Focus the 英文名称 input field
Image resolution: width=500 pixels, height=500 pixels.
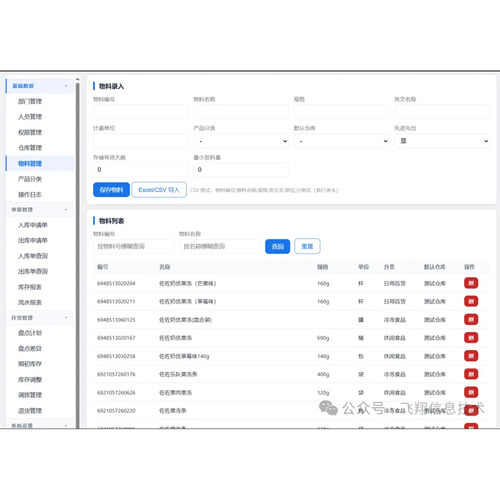point(442,112)
